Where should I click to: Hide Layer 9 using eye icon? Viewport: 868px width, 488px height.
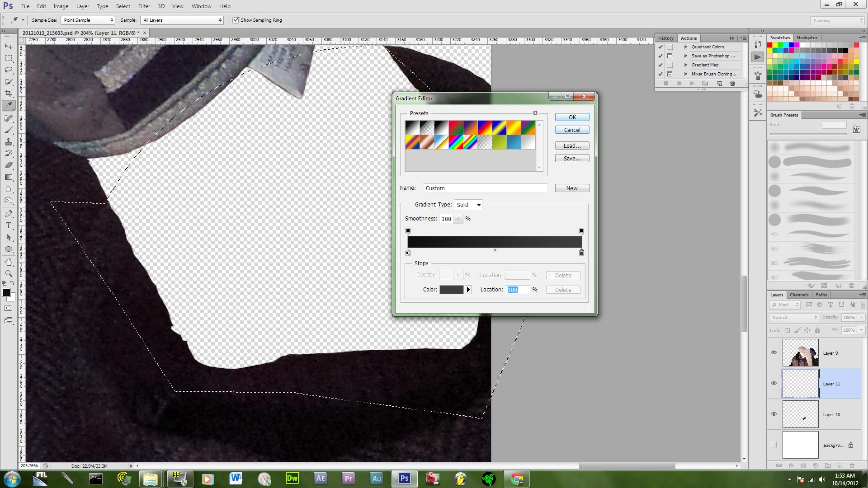pos(774,352)
